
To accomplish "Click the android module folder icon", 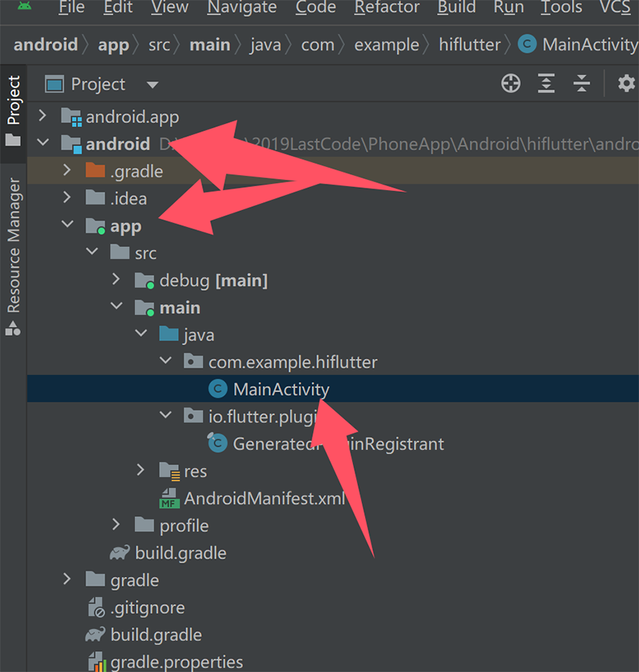I will pos(71,145).
